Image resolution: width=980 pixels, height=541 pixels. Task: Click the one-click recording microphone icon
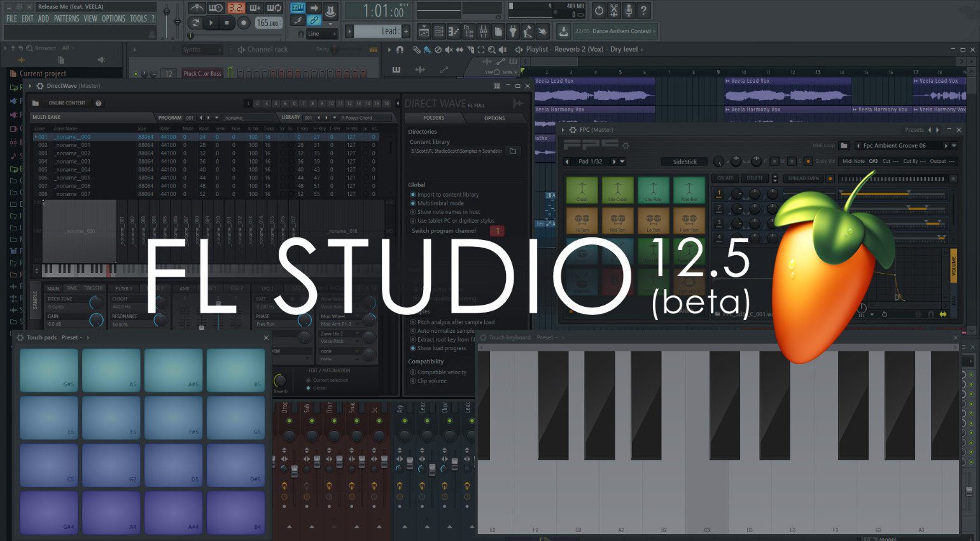click(x=629, y=10)
